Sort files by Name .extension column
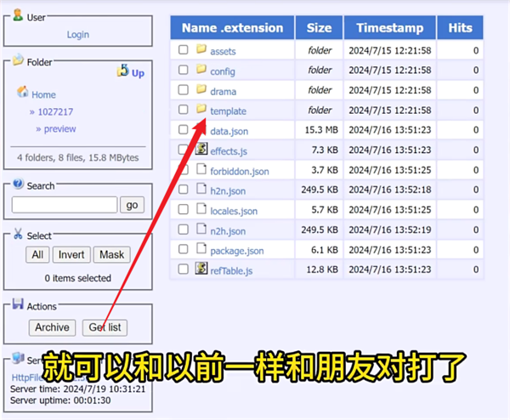 (232, 28)
